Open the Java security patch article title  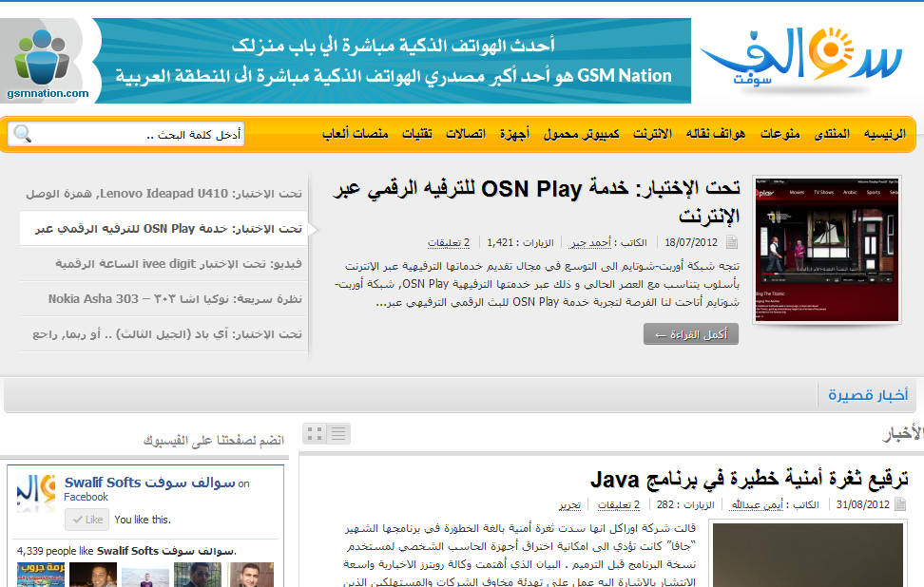(749, 478)
